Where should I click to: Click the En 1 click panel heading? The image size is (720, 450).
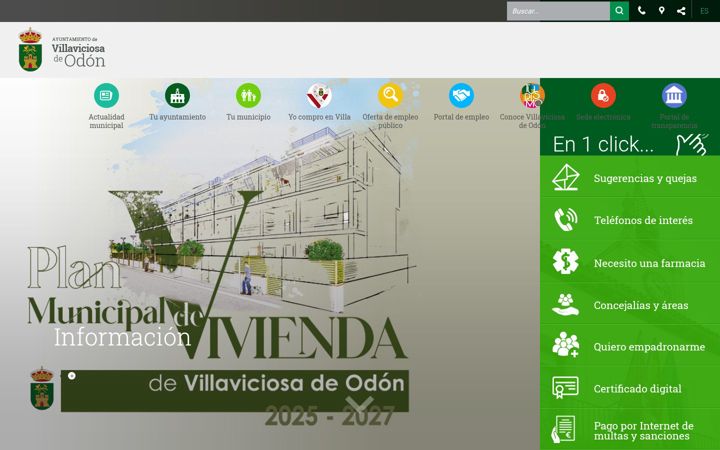click(x=603, y=144)
